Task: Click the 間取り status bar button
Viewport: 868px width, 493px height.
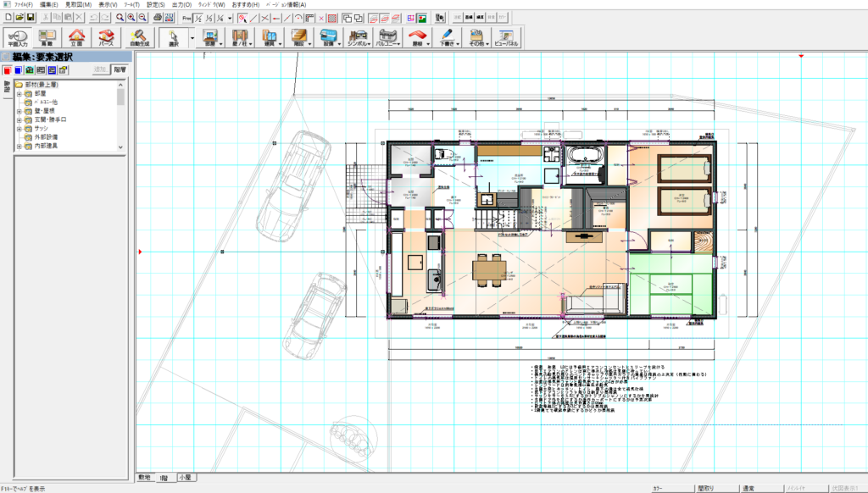Action: point(717,489)
